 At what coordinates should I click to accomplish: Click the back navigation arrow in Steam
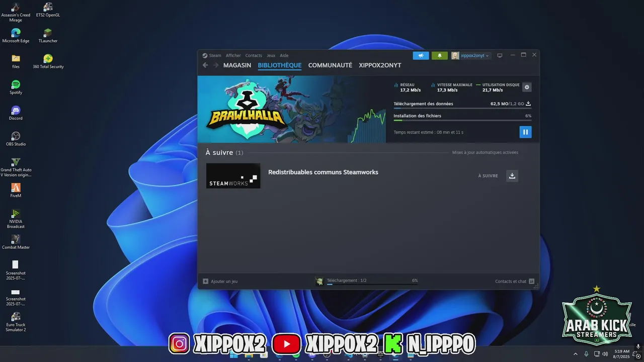coord(205,65)
